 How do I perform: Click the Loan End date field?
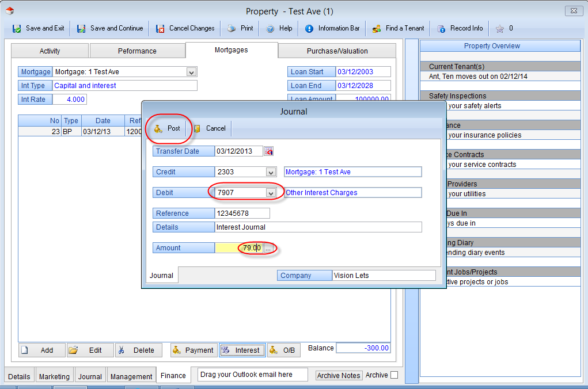pyautogui.click(x=363, y=85)
